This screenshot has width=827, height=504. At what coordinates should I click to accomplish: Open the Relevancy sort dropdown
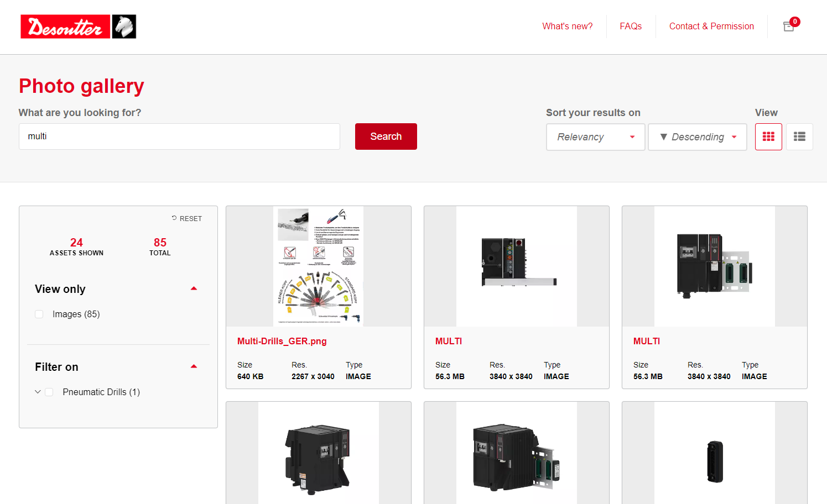(595, 136)
